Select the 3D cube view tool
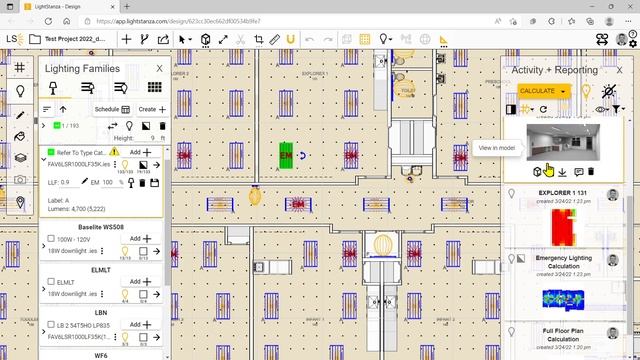 (x=205, y=40)
